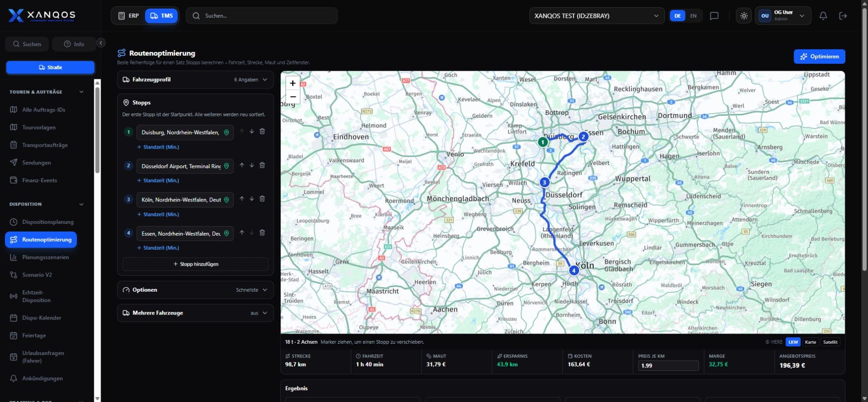This screenshot has width=868, height=402.
Task: Delete the Essen stop
Action: tap(262, 233)
